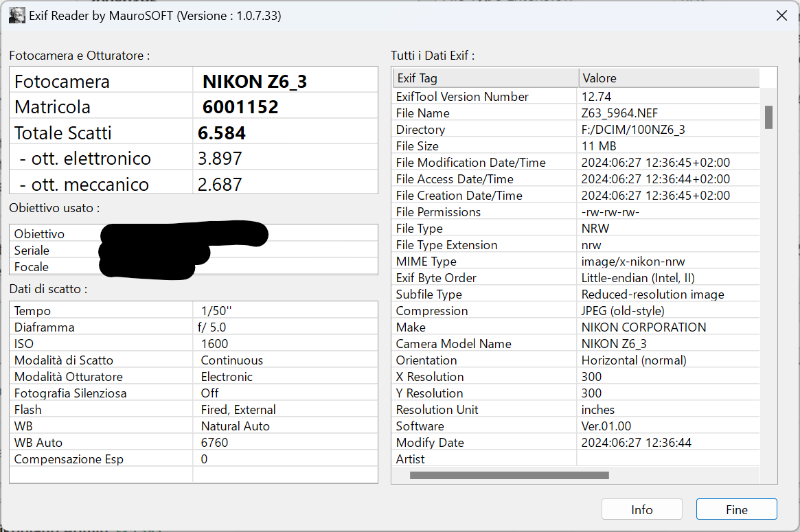Close the Exif Reader window
800x532 pixels.
tap(781, 16)
